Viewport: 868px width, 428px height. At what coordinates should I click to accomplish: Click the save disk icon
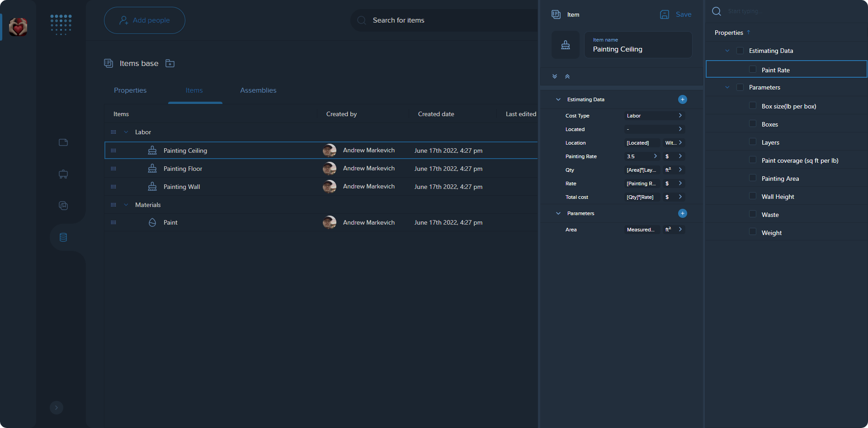(x=665, y=14)
